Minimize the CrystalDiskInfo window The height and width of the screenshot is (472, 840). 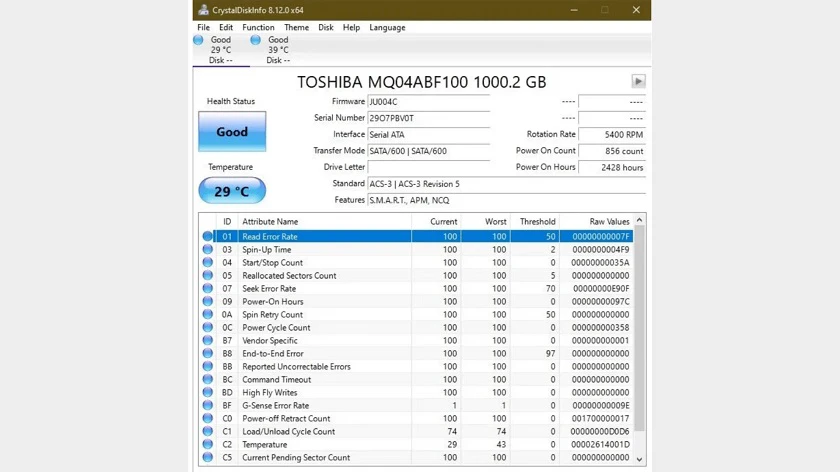(574, 10)
